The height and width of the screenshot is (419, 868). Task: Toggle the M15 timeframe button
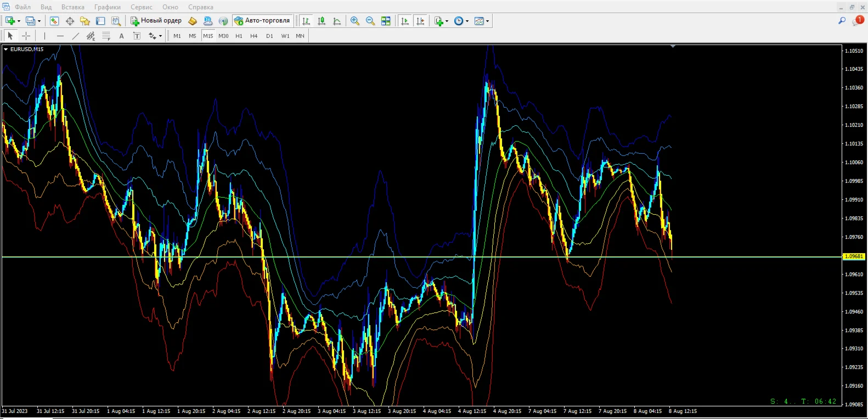pyautogui.click(x=208, y=36)
